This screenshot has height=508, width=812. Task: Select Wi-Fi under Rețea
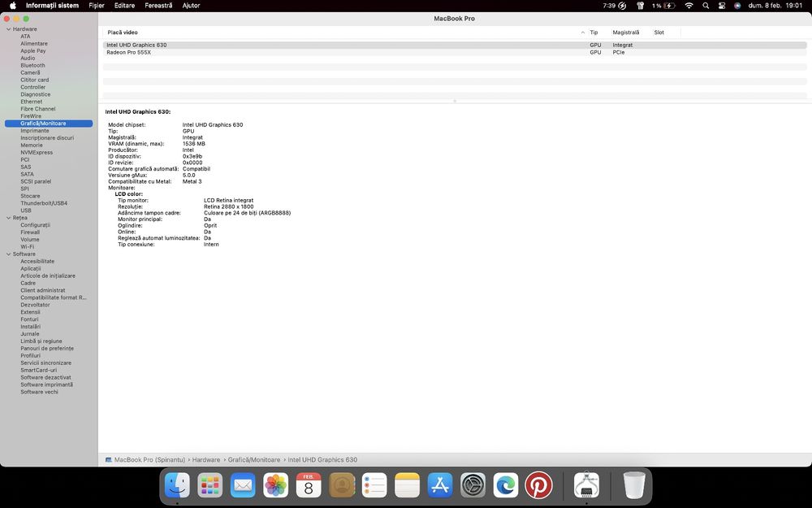[27, 247]
